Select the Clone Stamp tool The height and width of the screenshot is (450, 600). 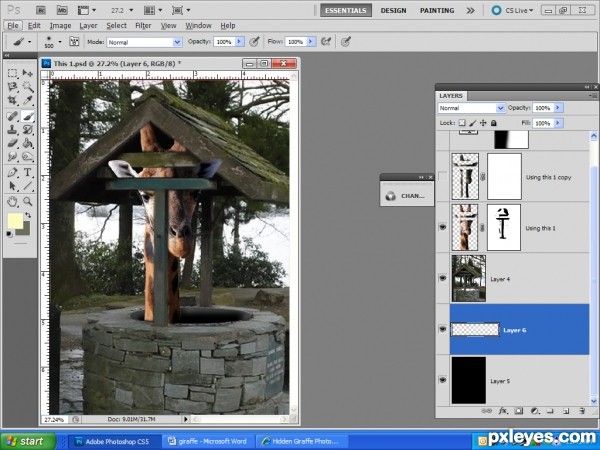coord(13,129)
